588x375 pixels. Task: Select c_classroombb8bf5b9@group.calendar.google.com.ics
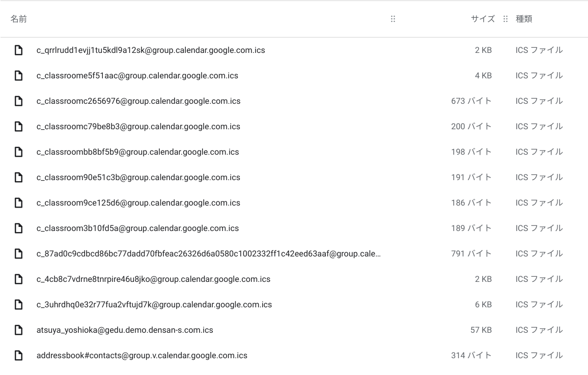(137, 152)
